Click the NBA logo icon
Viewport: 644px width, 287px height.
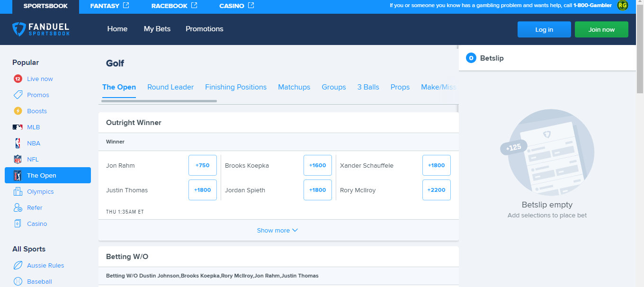pyautogui.click(x=18, y=143)
